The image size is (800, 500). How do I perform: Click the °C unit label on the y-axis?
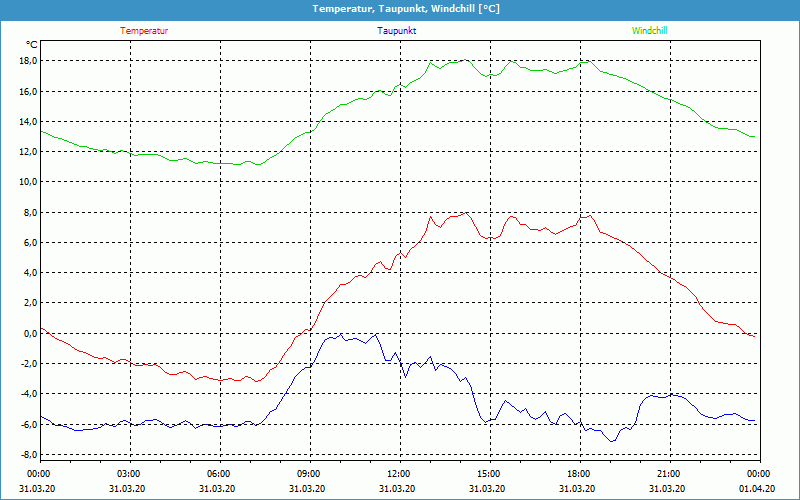[31, 45]
